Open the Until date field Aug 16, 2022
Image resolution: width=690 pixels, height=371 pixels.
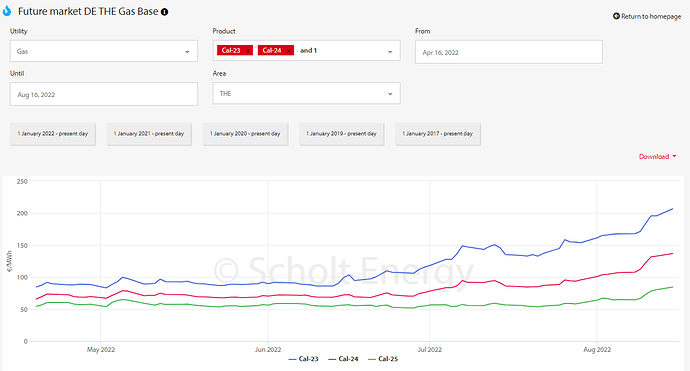tap(104, 94)
